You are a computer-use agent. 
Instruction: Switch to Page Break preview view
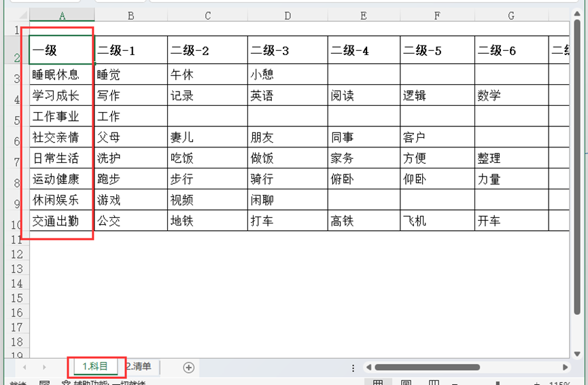[x=434, y=383]
